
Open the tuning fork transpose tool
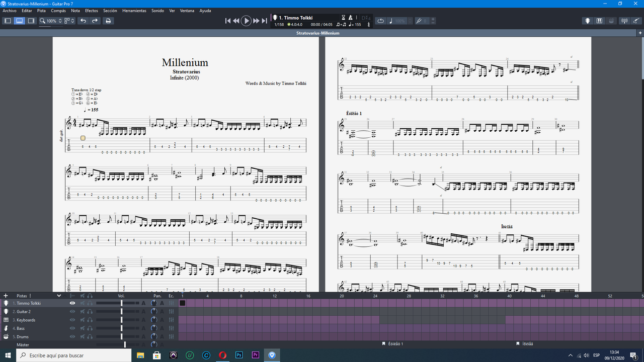[x=419, y=21]
